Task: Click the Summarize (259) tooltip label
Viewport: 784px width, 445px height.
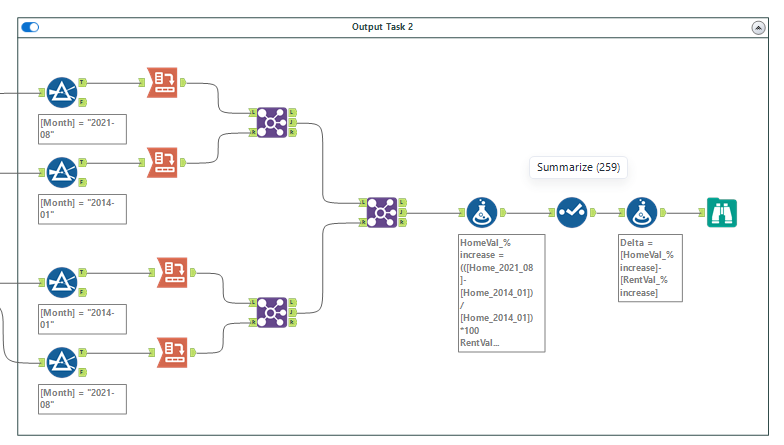Action: 578,167
